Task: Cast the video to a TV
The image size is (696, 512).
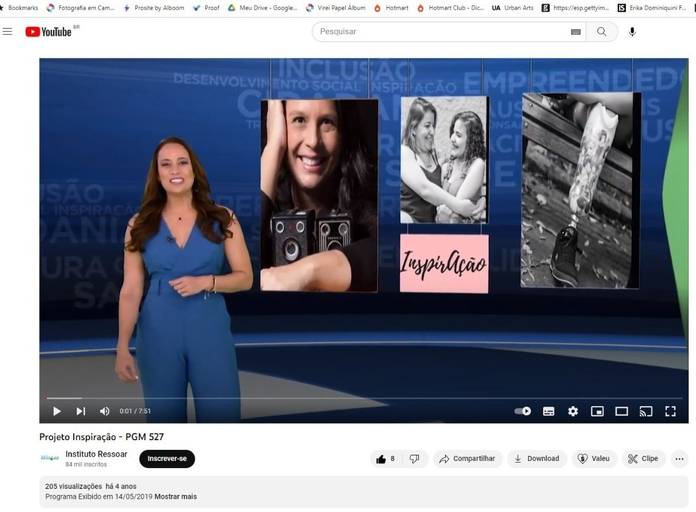Action: point(646,411)
